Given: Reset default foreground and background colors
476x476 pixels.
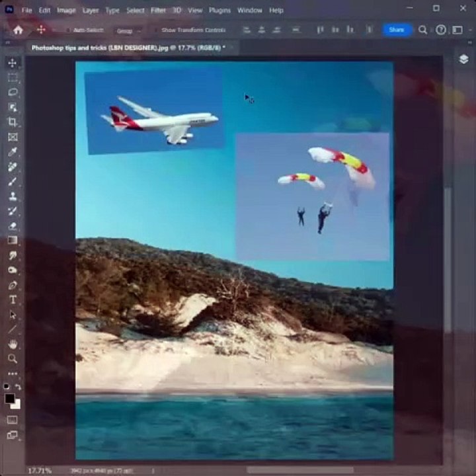Looking at the screenshot, I should [6, 387].
